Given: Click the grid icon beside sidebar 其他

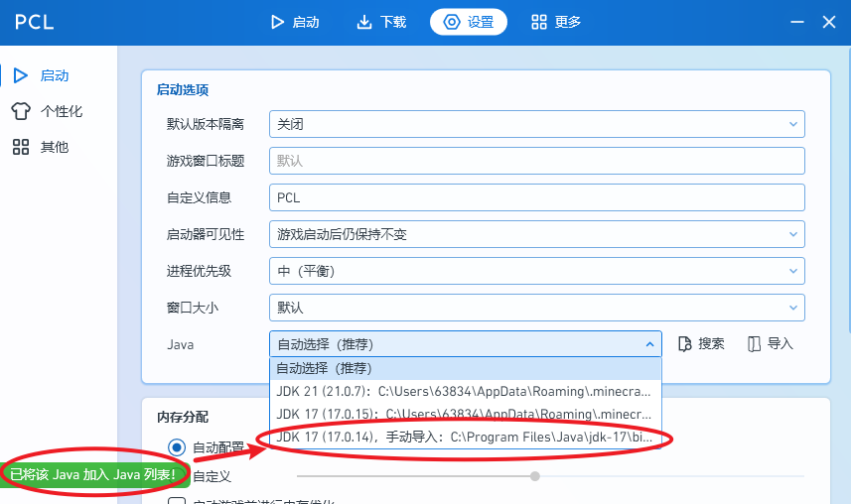Looking at the screenshot, I should 21,147.
